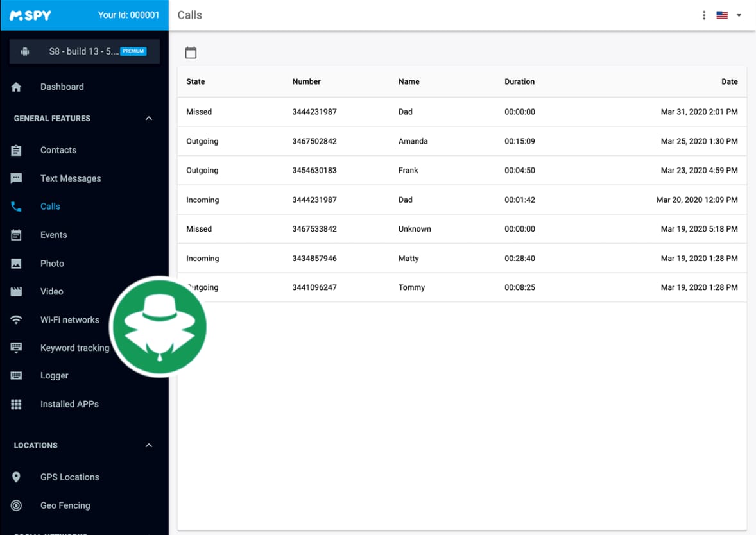Open the three-dot options menu
This screenshot has width=756, height=535.
(x=703, y=15)
